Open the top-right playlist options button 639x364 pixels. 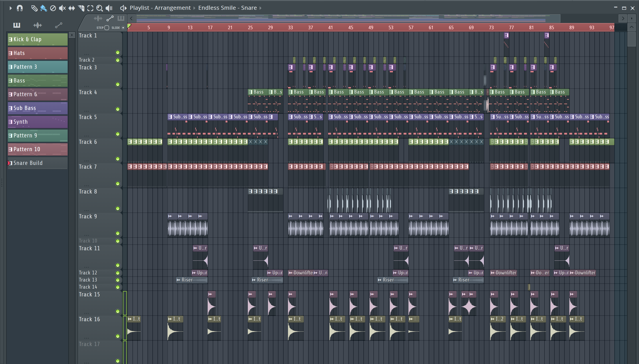[x=631, y=18]
